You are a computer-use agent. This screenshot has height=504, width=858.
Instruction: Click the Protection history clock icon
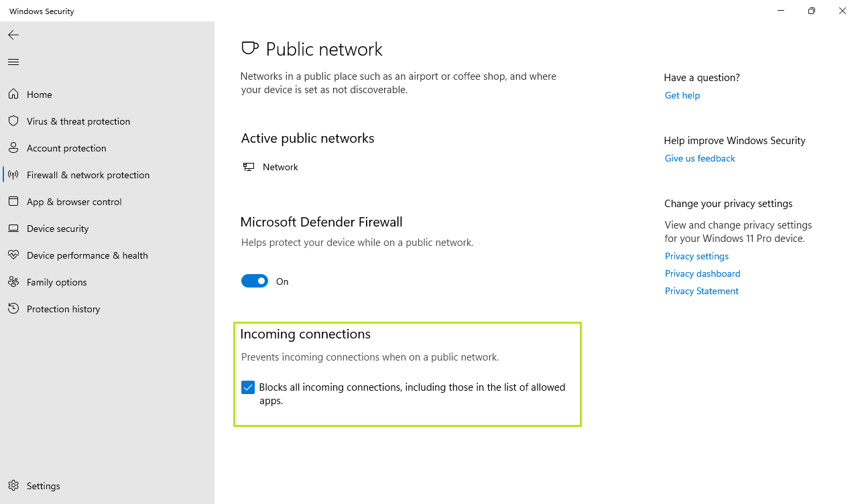point(13,309)
